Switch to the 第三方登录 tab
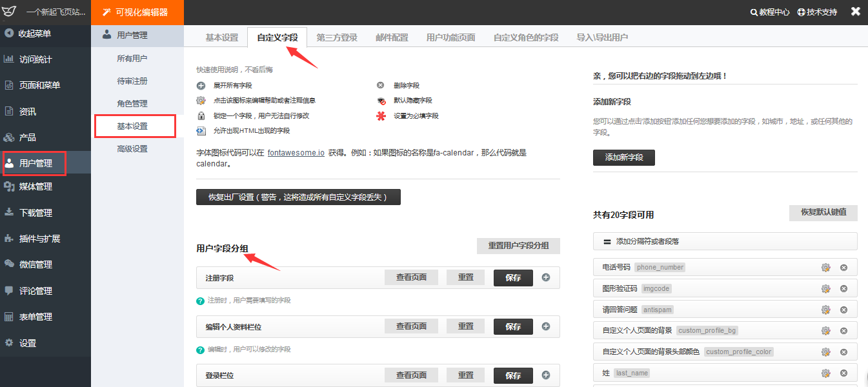Viewport: 868px width, 387px height. [x=337, y=37]
